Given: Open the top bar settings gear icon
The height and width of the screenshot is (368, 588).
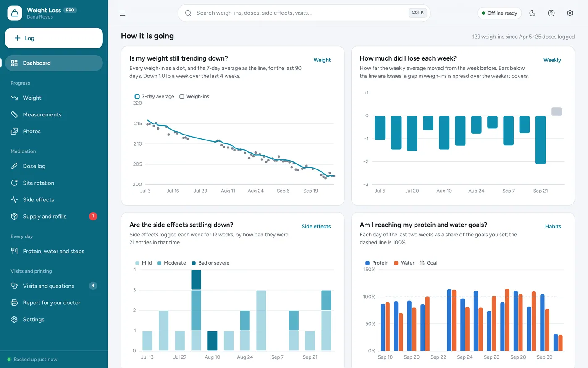Looking at the screenshot, I should [570, 13].
